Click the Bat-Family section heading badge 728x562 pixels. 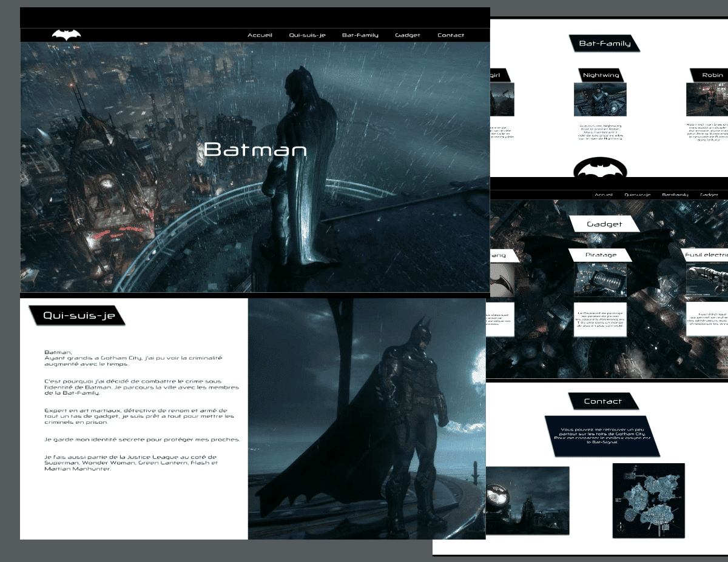605,43
